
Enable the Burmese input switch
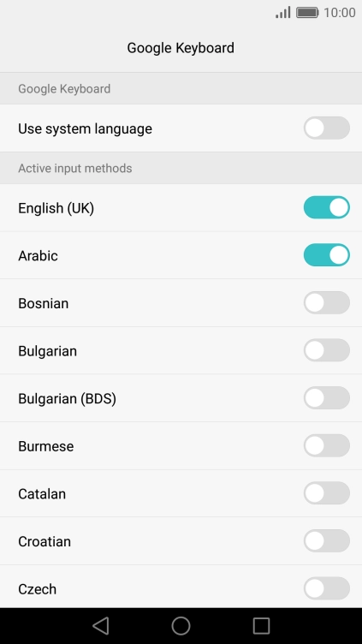click(x=327, y=445)
